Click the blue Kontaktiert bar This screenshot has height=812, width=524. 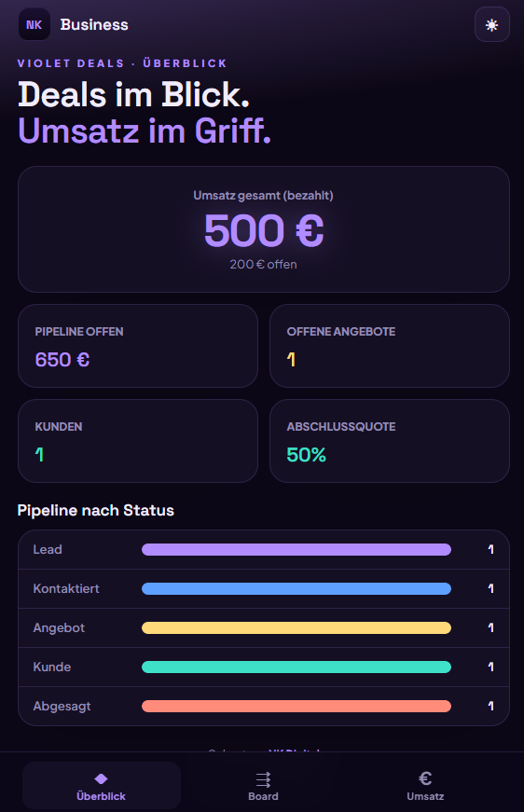click(x=296, y=589)
